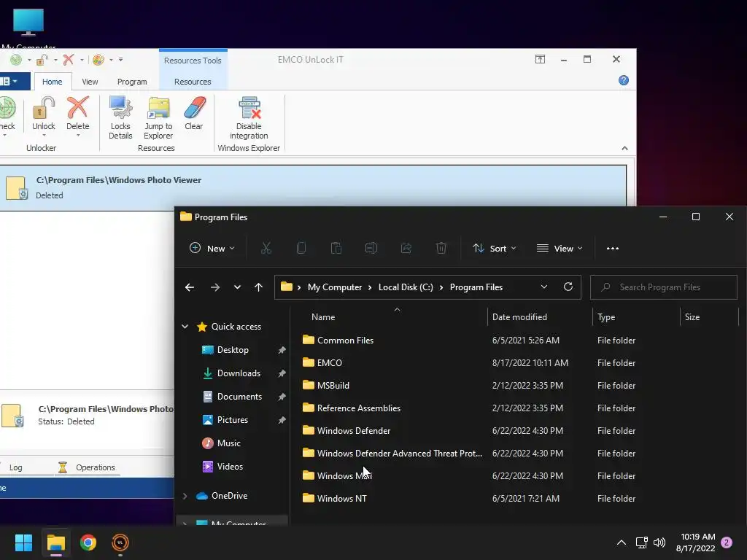Select Pictures in Quick access sidebar
Viewport: 747px width, 560px height.
(233, 420)
